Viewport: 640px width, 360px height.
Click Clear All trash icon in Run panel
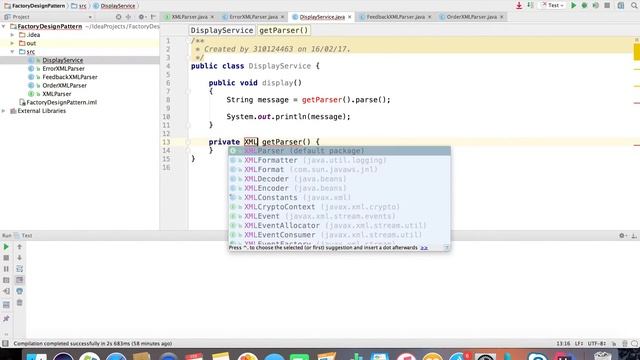tap(19, 302)
